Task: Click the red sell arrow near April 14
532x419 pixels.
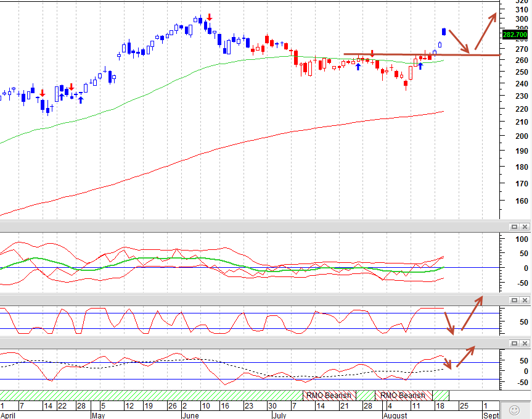Action: pyautogui.click(x=43, y=93)
